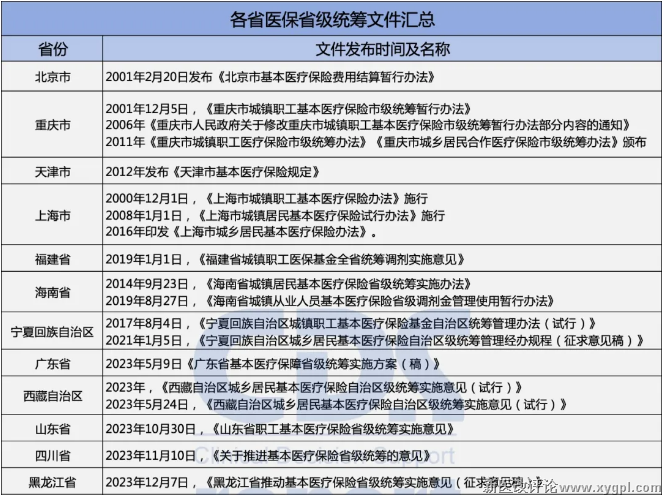
Task: Click the 天津市 row label
Action: point(52,173)
